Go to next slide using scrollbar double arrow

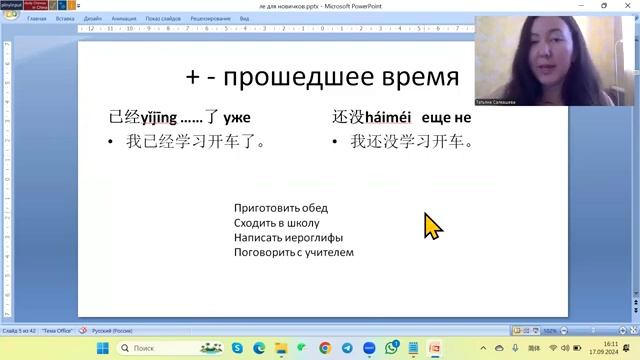[636, 311]
